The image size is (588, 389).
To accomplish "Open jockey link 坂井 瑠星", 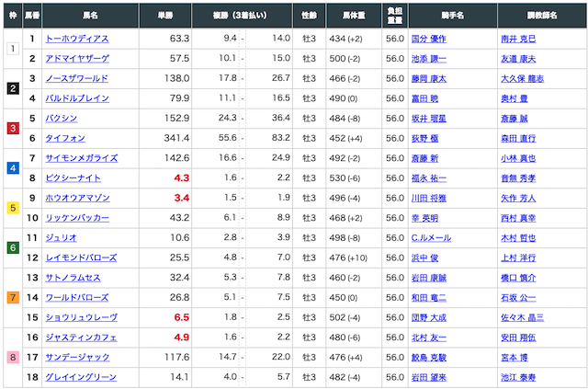I will click(429, 119).
